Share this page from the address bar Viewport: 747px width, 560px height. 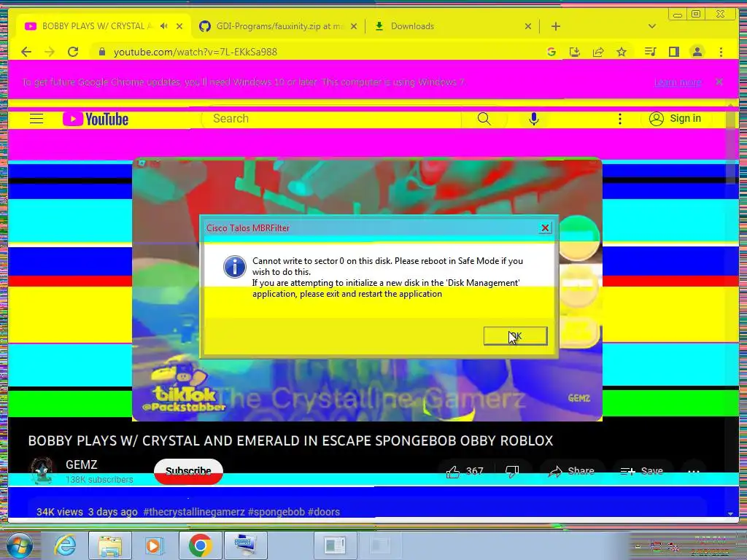tap(598, 52)
